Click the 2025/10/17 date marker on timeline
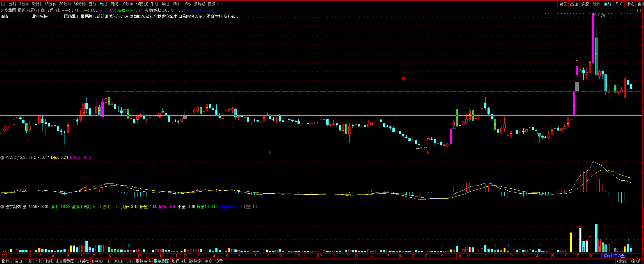Screen dimensions: 644x264 (612, 256)
